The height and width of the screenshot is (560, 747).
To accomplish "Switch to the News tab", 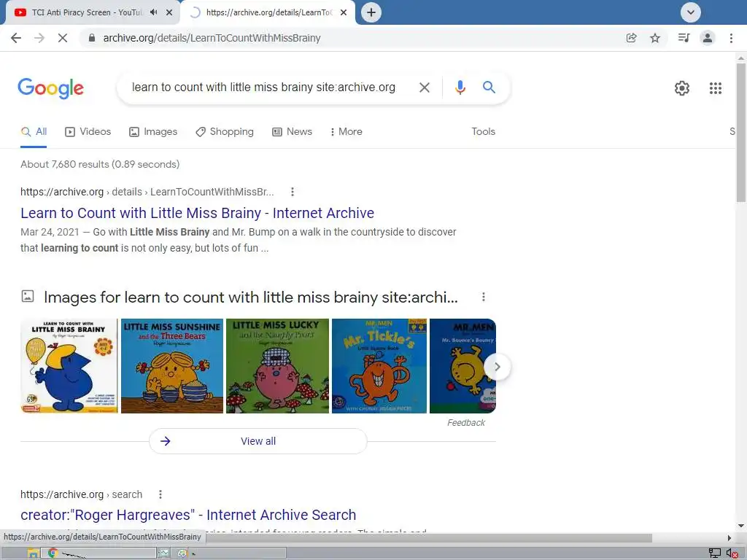I will (292, 132).
